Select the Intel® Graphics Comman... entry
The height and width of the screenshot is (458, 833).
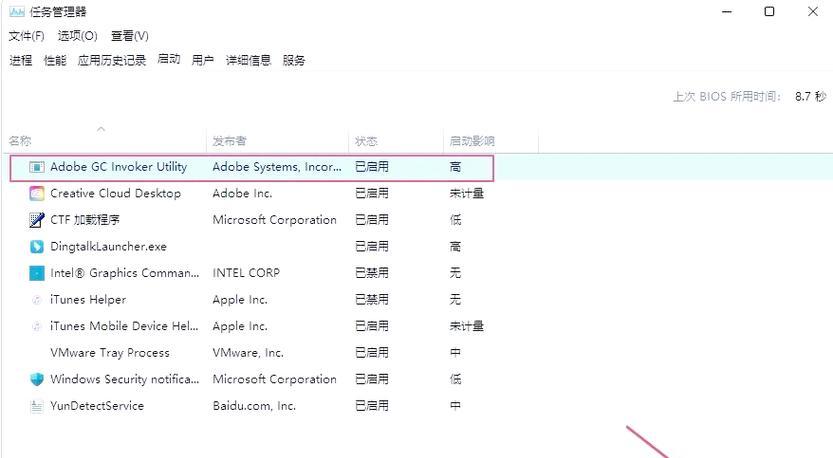pyautogui.click(x=125, y=273)
